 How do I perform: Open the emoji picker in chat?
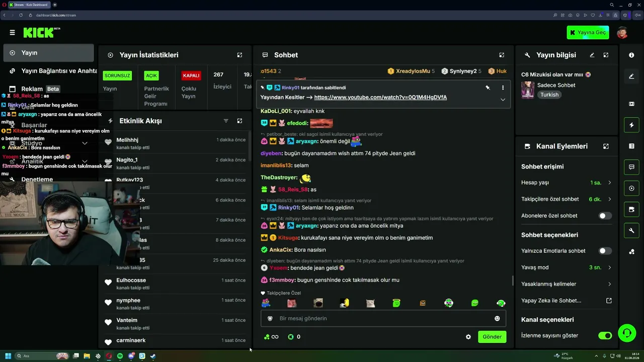pyautogui.click(x=497, y=318)
